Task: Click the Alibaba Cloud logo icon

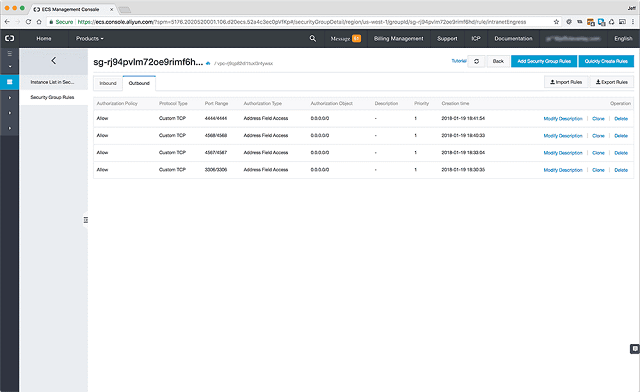Action: click(9, 38)
